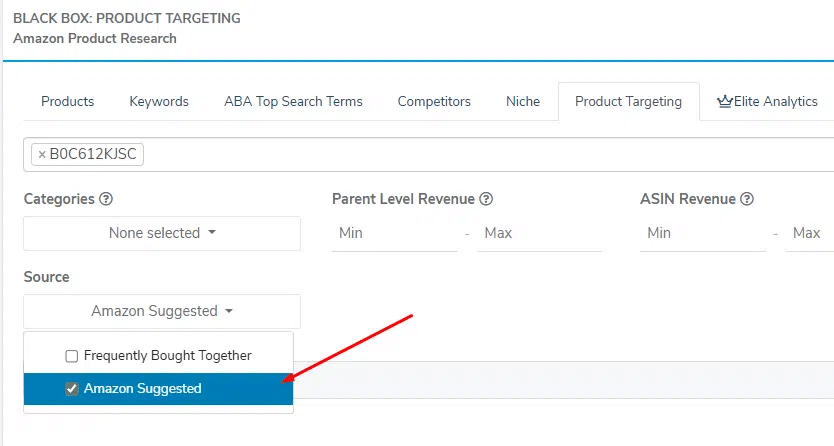The width and height of the screenshot is (834, 446).
Task: Open the ABA Top Search Terms tab
Action: [x=293, y=101]
